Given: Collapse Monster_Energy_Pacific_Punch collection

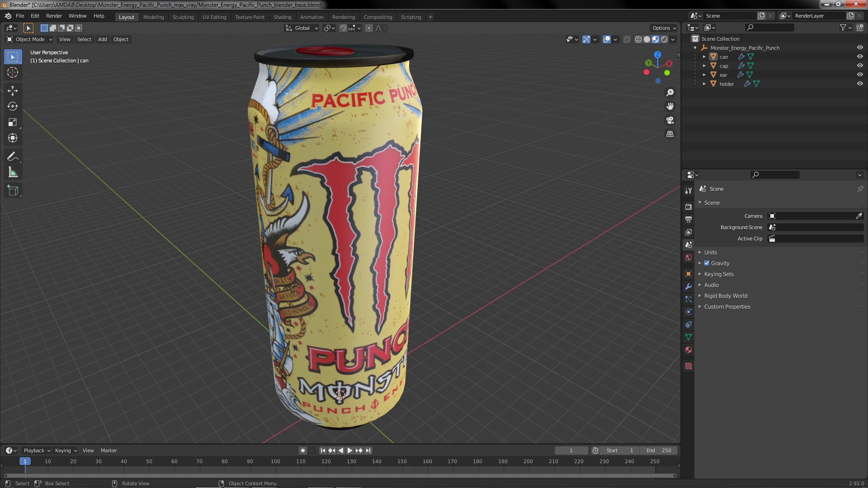Looking at the screenshot, I should coord(695,47).
